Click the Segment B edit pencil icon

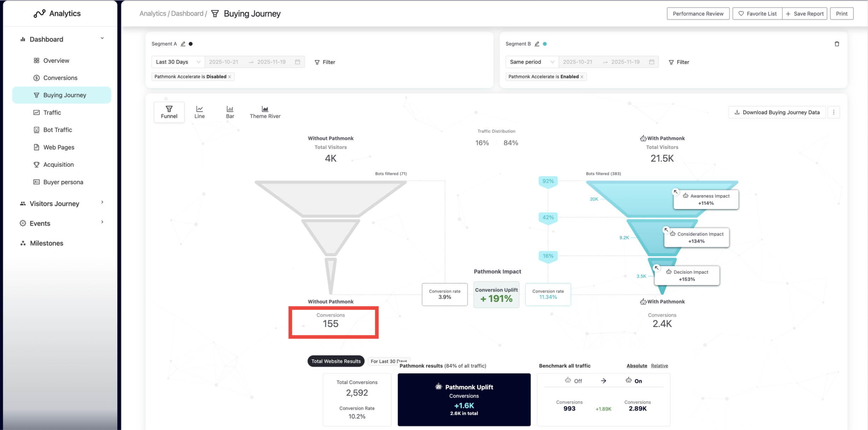coord(537,44)
